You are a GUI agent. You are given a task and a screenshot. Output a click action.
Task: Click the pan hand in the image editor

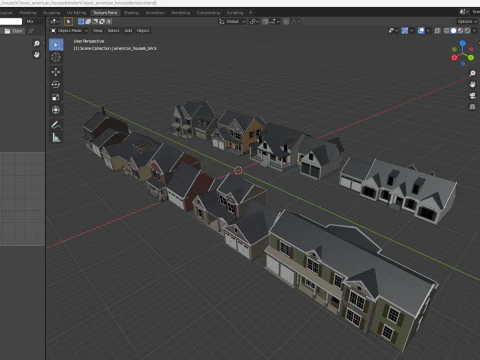pyautogui.click(x=37, y=54)
